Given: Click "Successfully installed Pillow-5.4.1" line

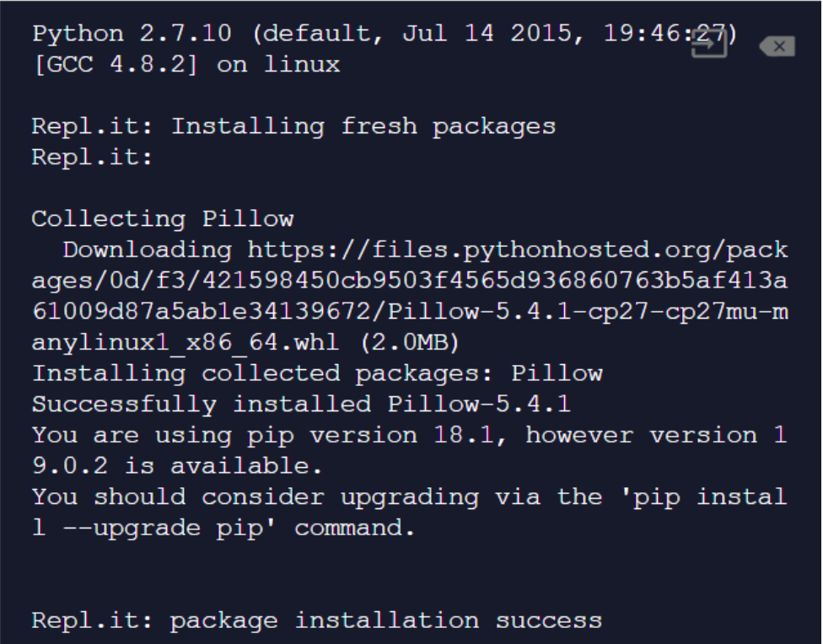Looking at the screenshot, I should point(301,404).
